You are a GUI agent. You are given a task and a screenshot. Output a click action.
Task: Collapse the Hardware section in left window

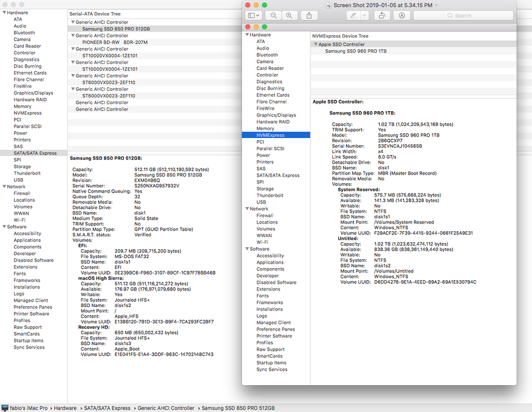tap(5, 12)
